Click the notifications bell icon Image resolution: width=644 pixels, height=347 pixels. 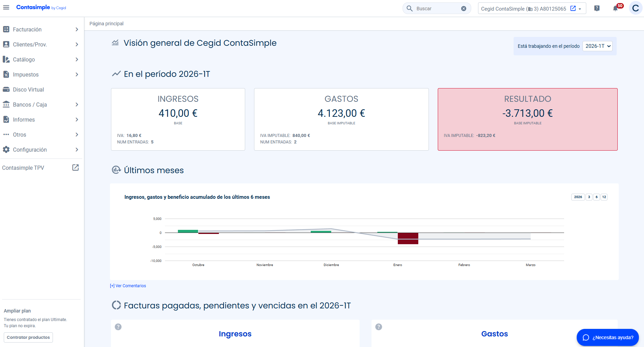615,9
